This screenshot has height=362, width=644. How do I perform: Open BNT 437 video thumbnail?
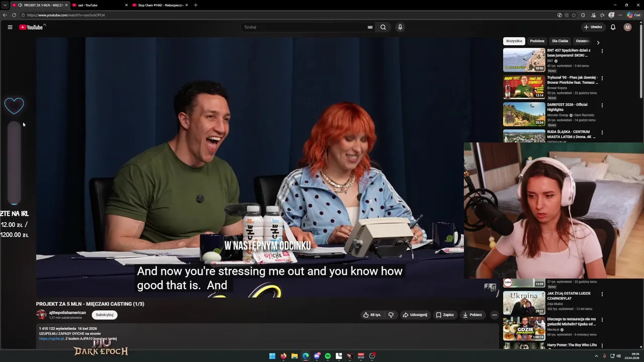click(524, 60)
